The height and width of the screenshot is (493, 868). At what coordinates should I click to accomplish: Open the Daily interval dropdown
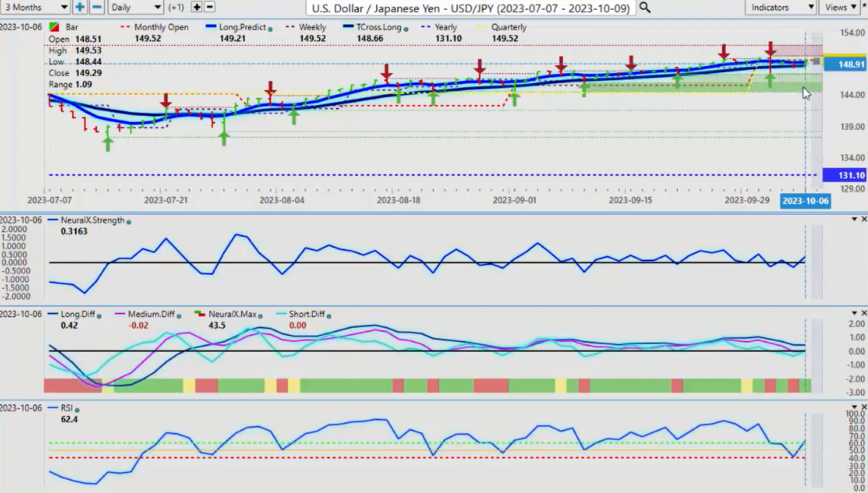coord(135,7)
